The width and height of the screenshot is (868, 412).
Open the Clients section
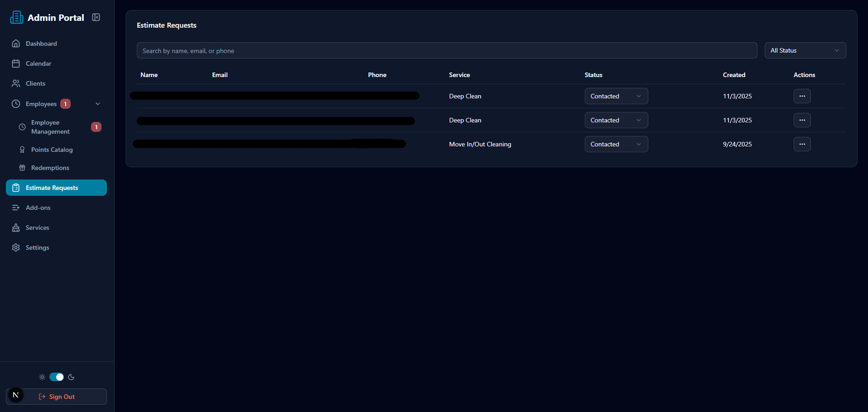pyautogui.click(x=35, y=83)
